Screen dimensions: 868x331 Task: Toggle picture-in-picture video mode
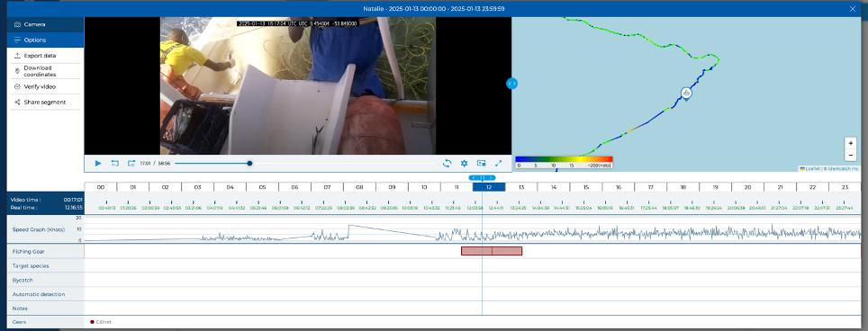[x=481, y=163]
